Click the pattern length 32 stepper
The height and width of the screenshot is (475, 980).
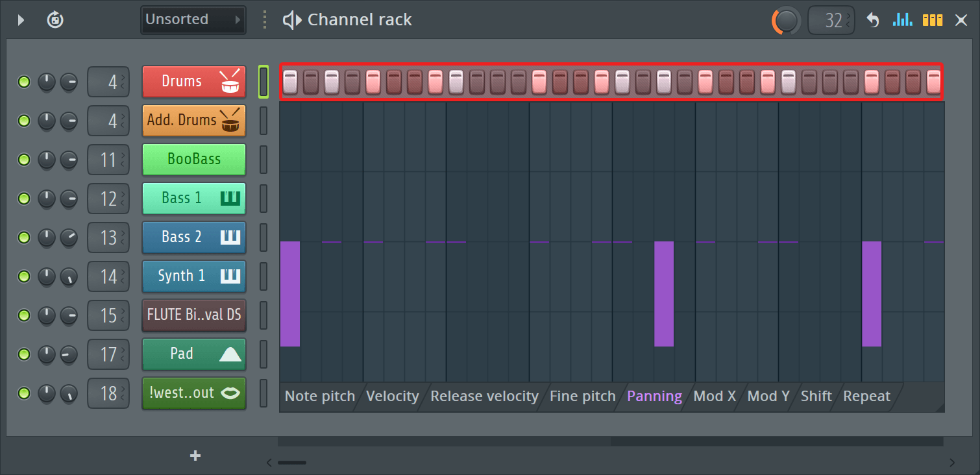[x=831, y=20]
